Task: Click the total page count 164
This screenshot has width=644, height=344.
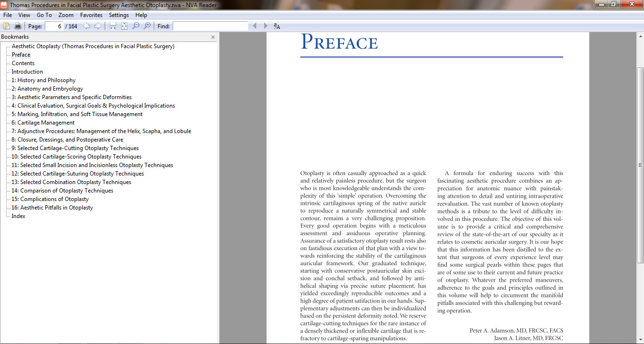Action: point(73,26)
